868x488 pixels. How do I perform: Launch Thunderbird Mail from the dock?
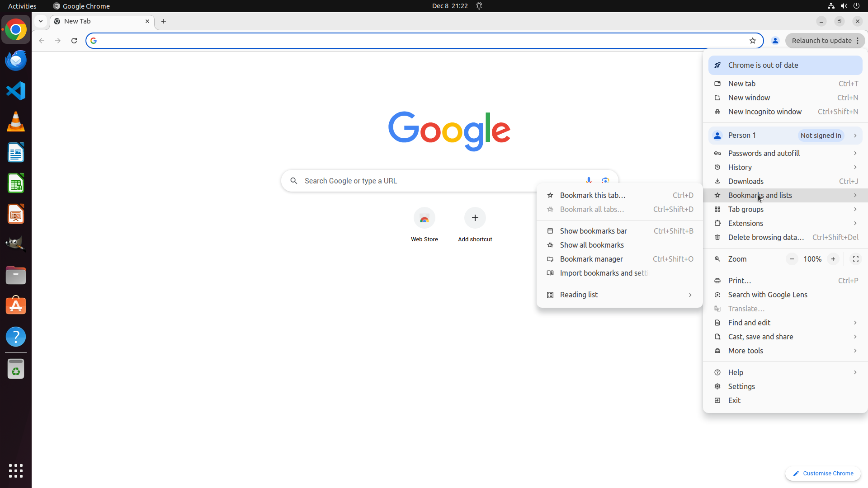coord(16,60)
